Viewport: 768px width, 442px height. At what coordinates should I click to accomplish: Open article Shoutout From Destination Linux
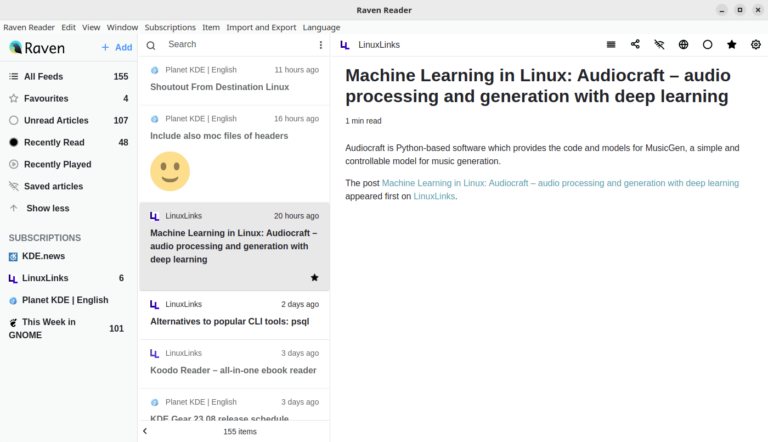tap(234, 80)
